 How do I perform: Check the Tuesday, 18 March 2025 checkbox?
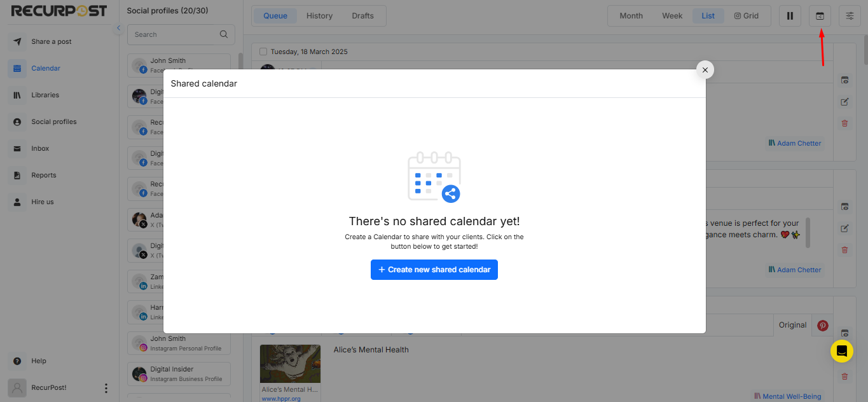pos(263,51)
